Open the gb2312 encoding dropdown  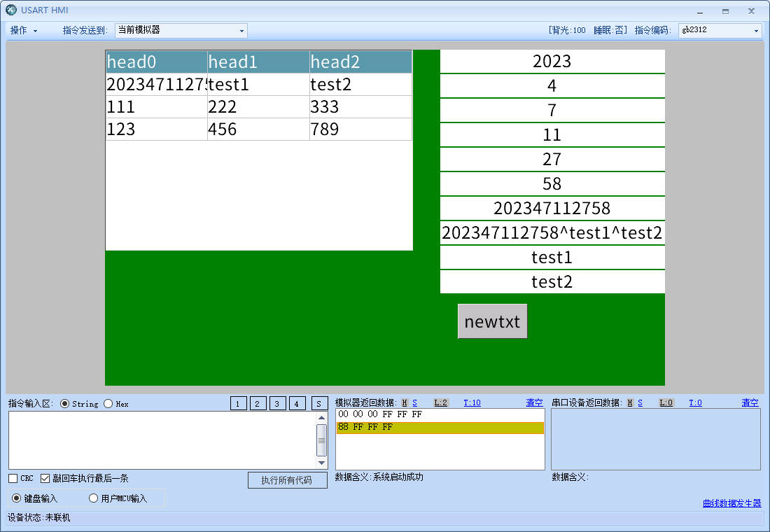pyautogui.click(x=720, y=31)
